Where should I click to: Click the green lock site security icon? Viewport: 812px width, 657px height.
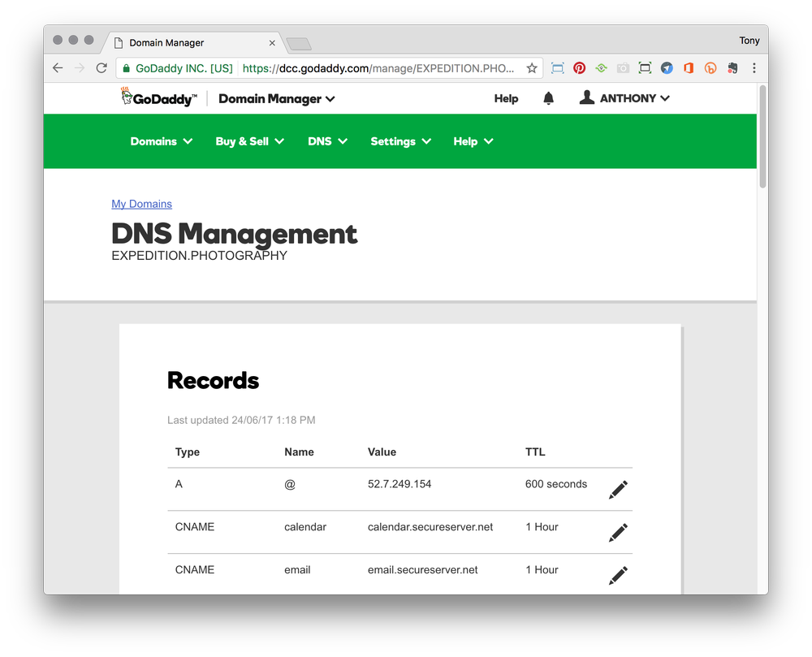126,68
